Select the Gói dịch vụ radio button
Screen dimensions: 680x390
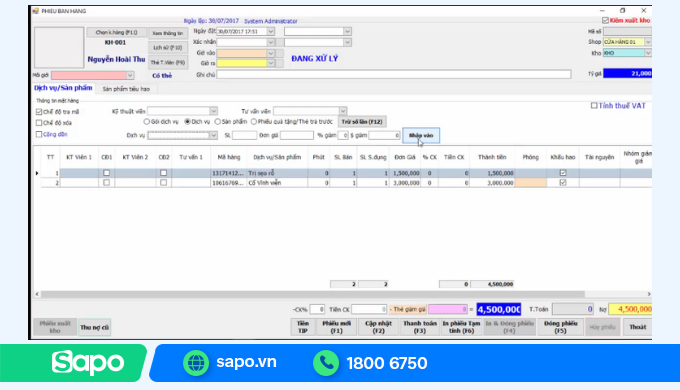147,121
